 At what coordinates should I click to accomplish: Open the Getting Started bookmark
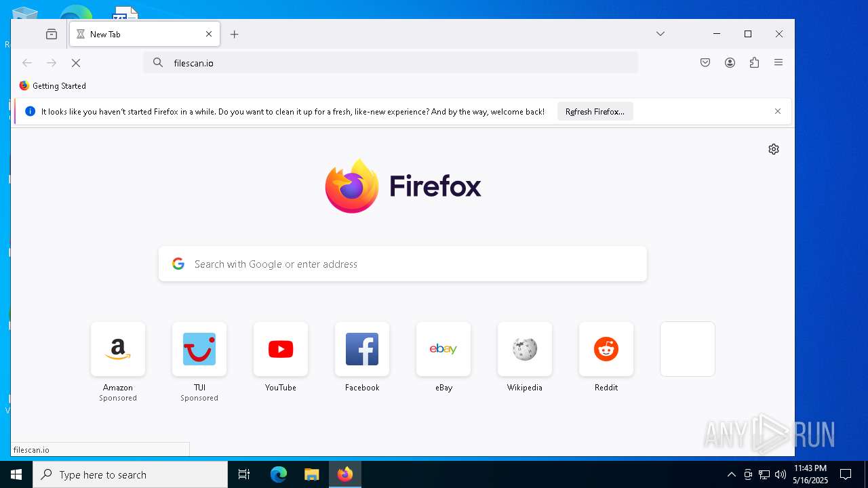52,86
